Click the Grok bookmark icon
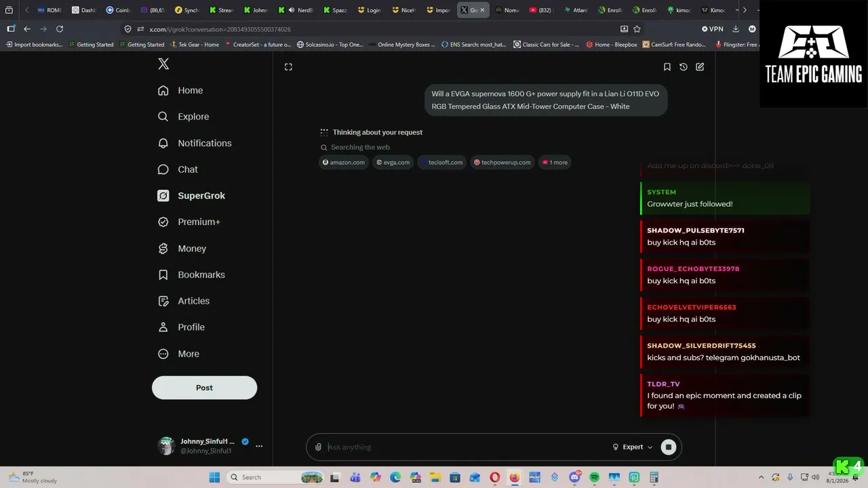This screenshot has height=488, width=868. pos(667,66)
